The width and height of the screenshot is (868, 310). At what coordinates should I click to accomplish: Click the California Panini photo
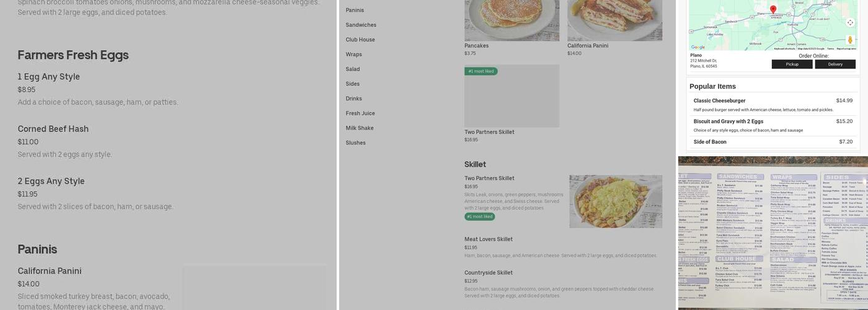(x=614, y=20)
